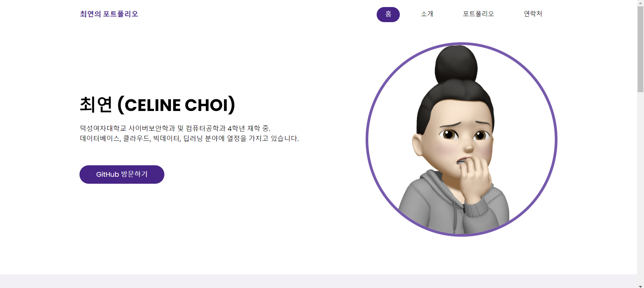This screenshot has width=644, height=288.
Task: Click the (CELINE CHOI) heading text
Action: pyautogui.click(x=176, y=105)
